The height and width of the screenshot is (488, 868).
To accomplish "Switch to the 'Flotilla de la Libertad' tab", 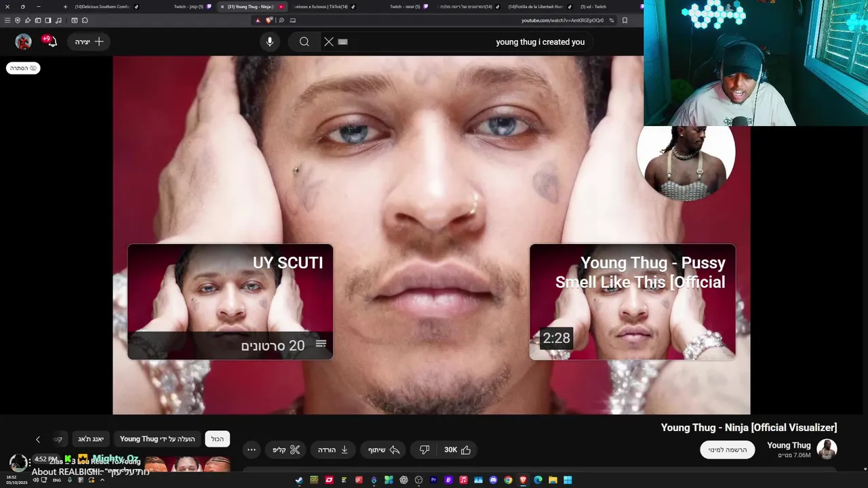I will (539, 7).
